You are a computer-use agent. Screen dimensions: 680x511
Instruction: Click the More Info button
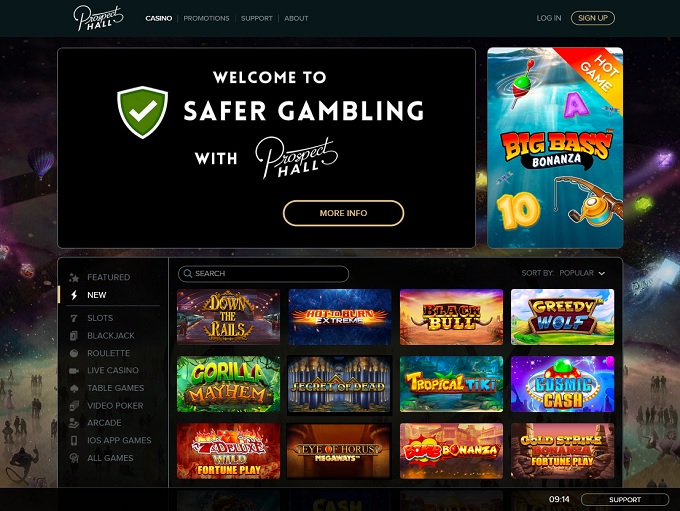(343, 213)
